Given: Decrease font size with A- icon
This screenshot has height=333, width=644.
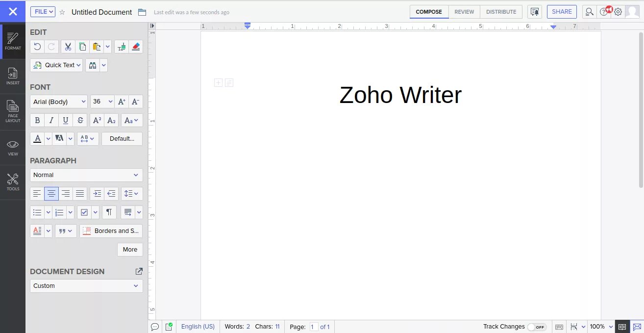Looking at the screenshot, I should tap(136, 102).
